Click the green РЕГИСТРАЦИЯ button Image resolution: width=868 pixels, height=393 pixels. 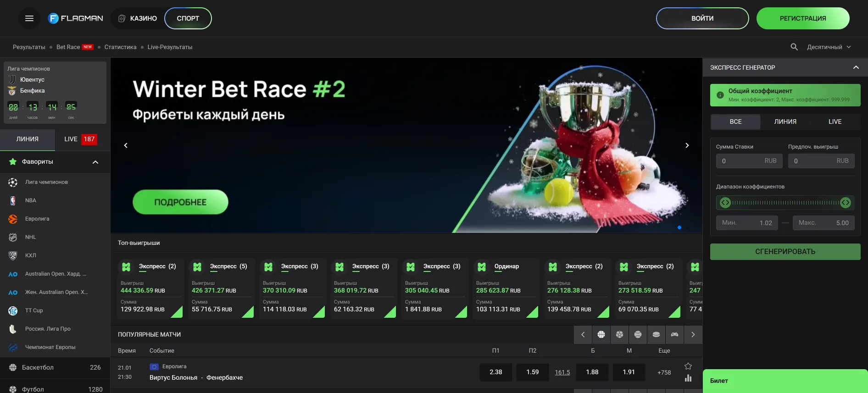pos(802,18)
